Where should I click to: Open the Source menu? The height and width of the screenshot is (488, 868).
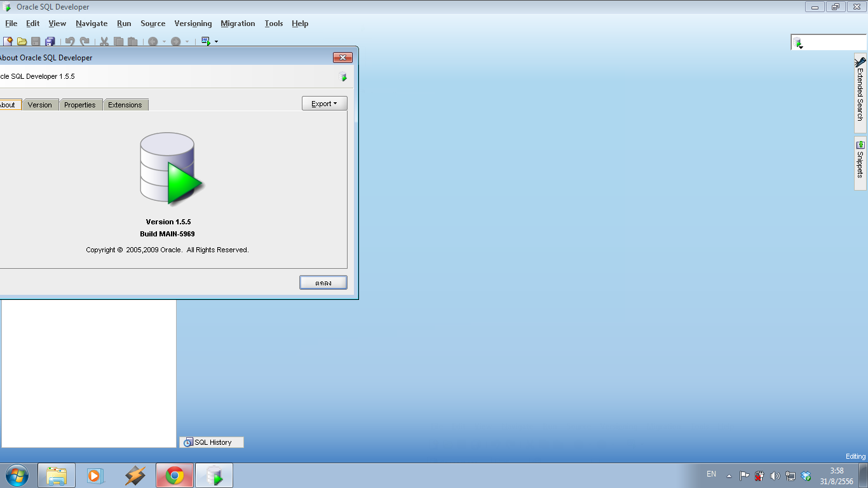[x=153, y=24]
